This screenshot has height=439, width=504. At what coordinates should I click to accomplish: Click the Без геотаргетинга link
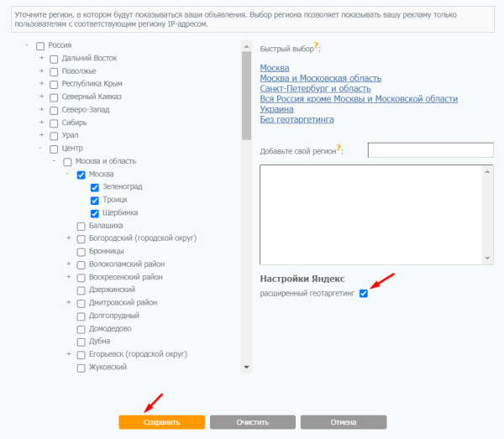(297, 119)
